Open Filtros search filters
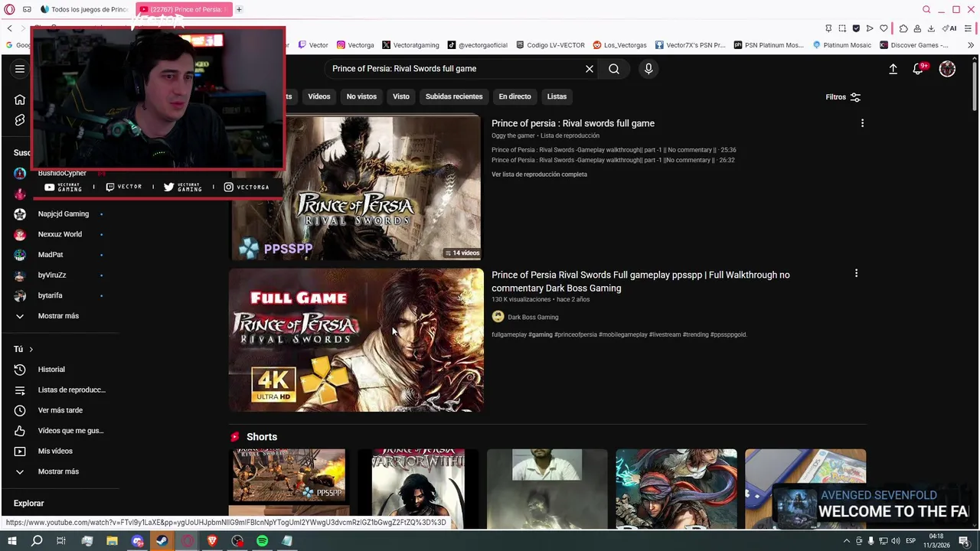This screenshot has height=551, width=980. [x=843, y=97]
